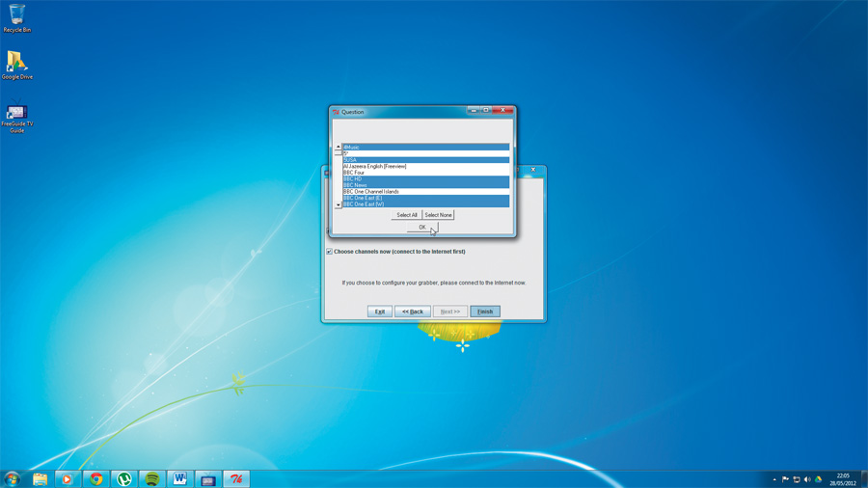Image resolution: width=868 pixels, height=488 pixels.
Task: Click Exit in the wizard window
Action: pyautogui.click(x=380, y=312)
